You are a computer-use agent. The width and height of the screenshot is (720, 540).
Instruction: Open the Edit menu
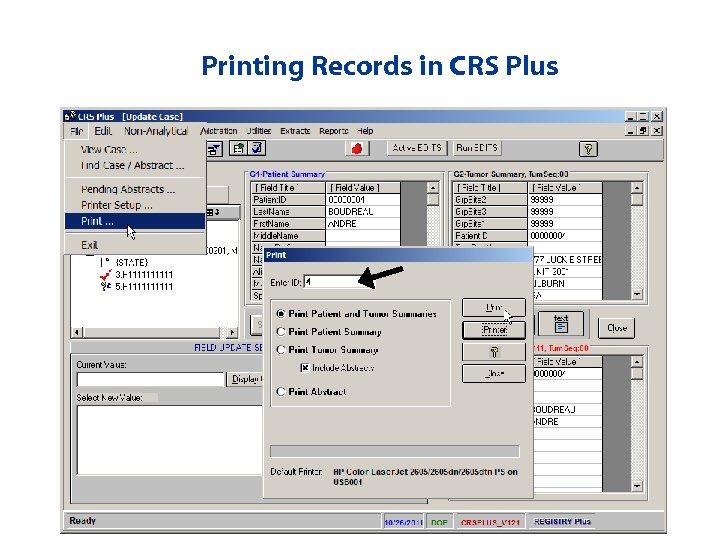coord(103,131)
